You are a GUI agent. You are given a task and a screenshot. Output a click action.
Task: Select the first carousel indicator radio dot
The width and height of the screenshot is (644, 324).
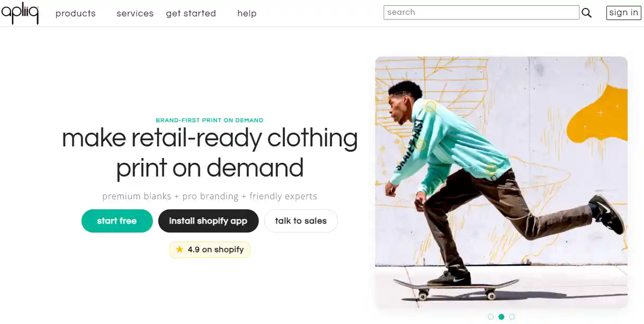pos(491,317)
